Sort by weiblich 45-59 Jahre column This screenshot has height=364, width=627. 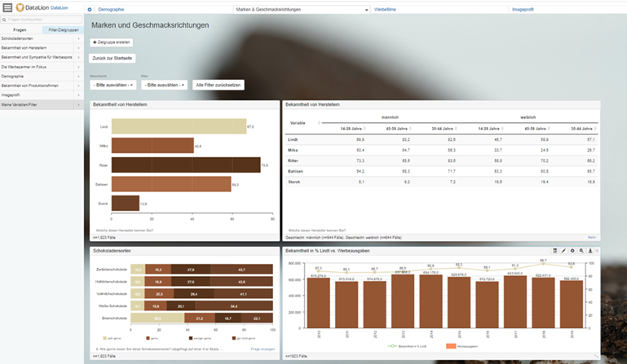click(x=549, y=129)
